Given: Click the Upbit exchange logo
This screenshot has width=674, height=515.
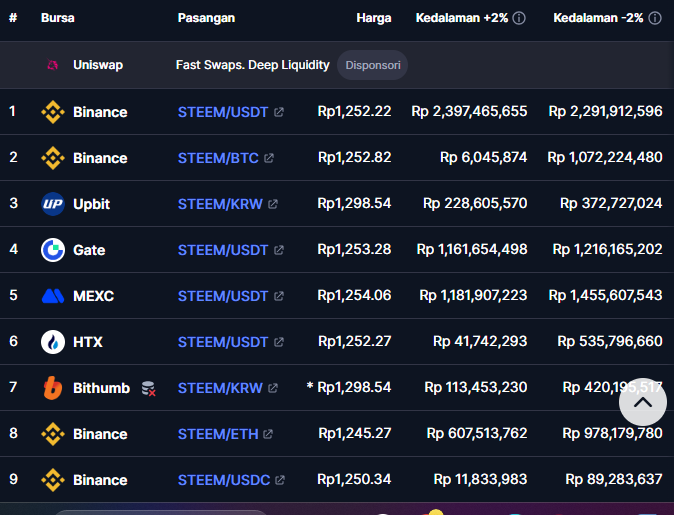Looking at the screenshot, I should 53,204.
